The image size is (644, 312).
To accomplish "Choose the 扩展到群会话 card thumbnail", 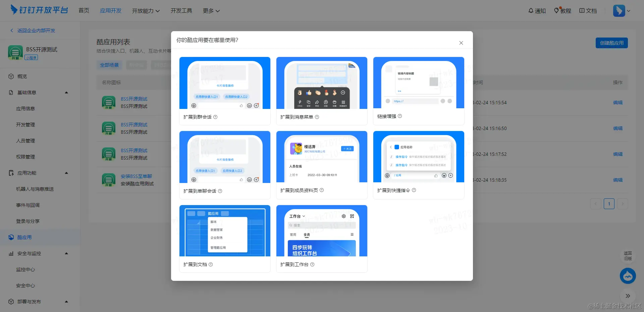I will coord(225,83).
